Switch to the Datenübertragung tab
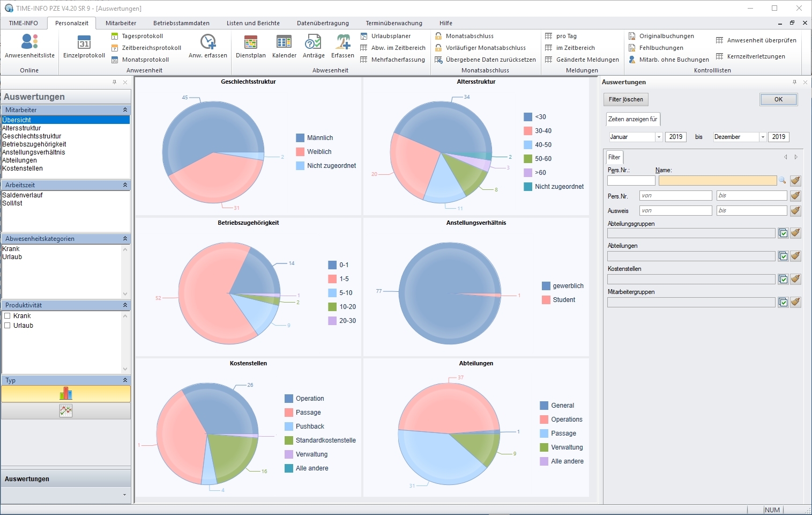The height and width of the screenshot is (515, 812). pos(323,23)
